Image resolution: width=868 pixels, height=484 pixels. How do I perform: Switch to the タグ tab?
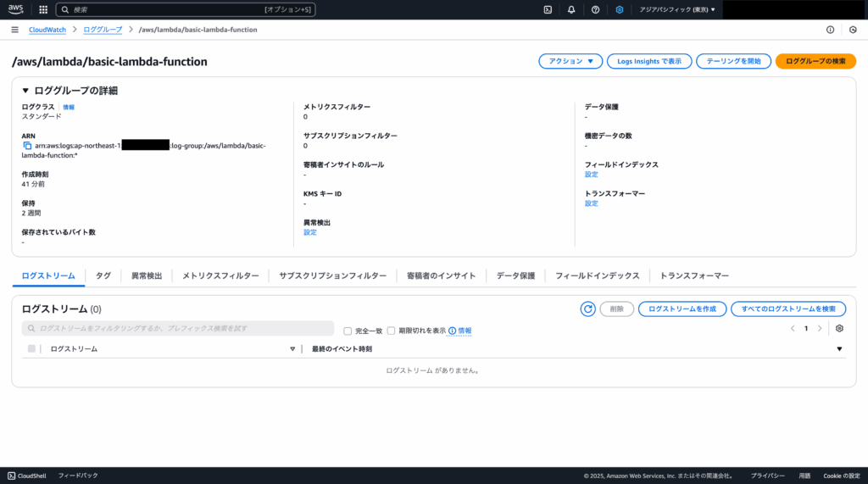[103, 275]
